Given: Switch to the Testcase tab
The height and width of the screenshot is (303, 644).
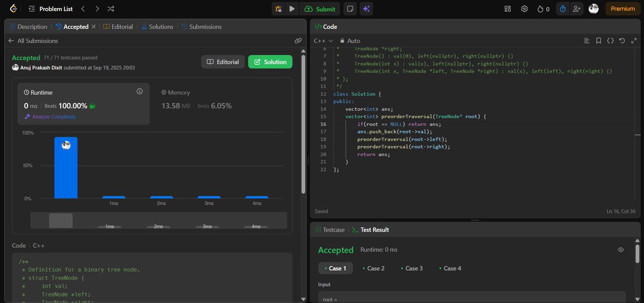Looking at the screenshot, I should pyautogui.click(x=330, y=230).
